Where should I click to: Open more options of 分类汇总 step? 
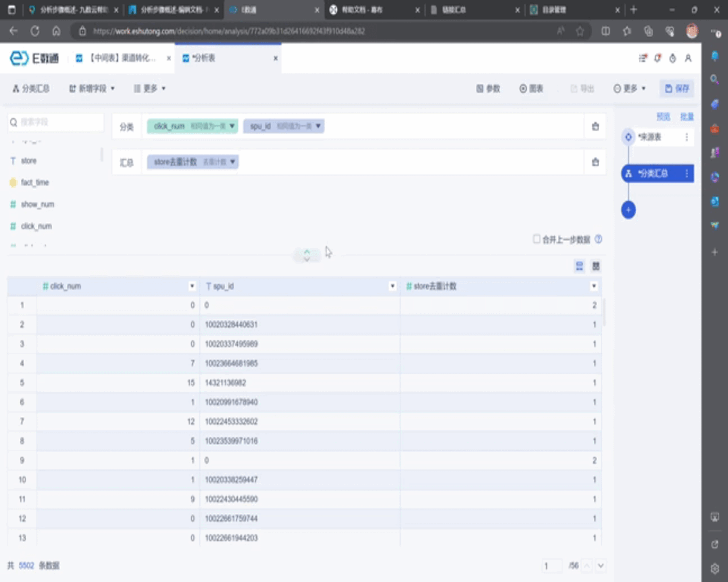click(x=687, y=173)
